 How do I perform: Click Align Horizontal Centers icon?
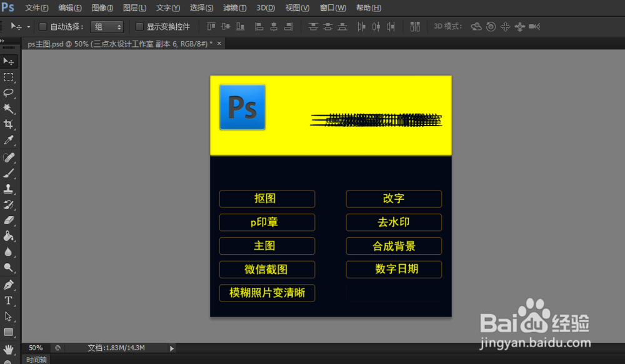click(x=274, y=27)
